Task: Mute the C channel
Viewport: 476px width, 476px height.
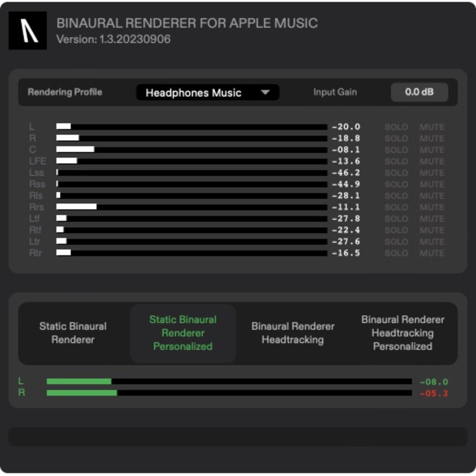Action: (432, 150)
